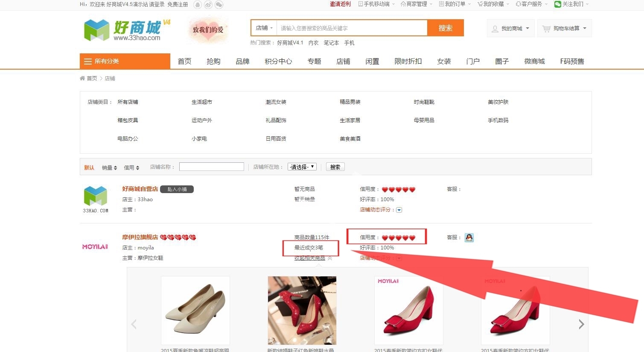644x352 pixels.
Task: Click the shopping cart icon 购物车结算
Action: tap(546, 29)
